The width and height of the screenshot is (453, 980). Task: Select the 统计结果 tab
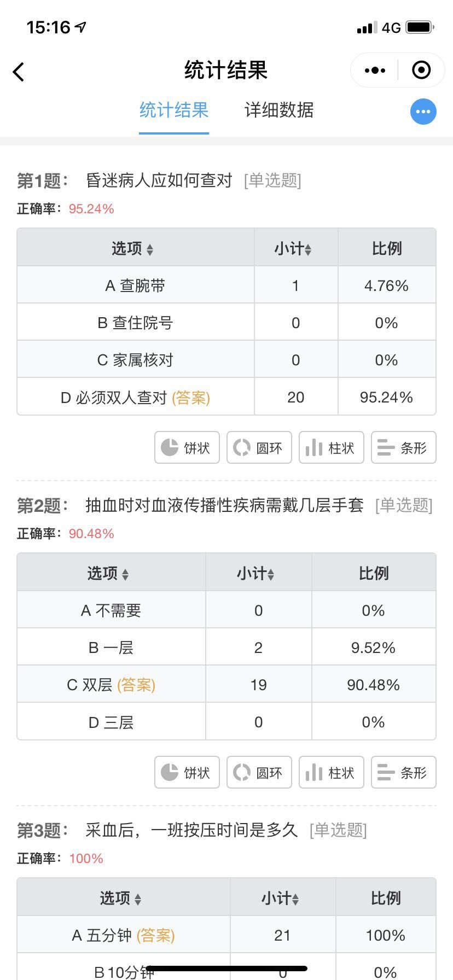tap(174, 110)
